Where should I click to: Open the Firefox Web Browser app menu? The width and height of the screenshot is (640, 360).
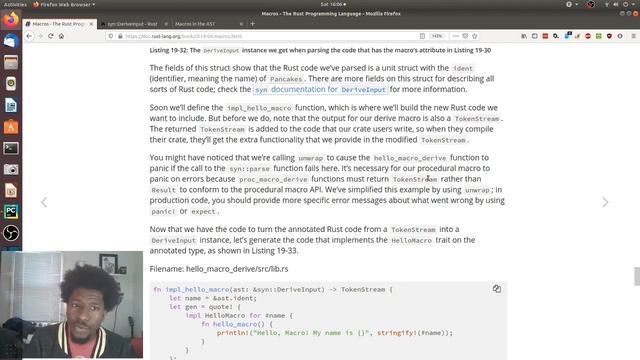pos(64,4)
